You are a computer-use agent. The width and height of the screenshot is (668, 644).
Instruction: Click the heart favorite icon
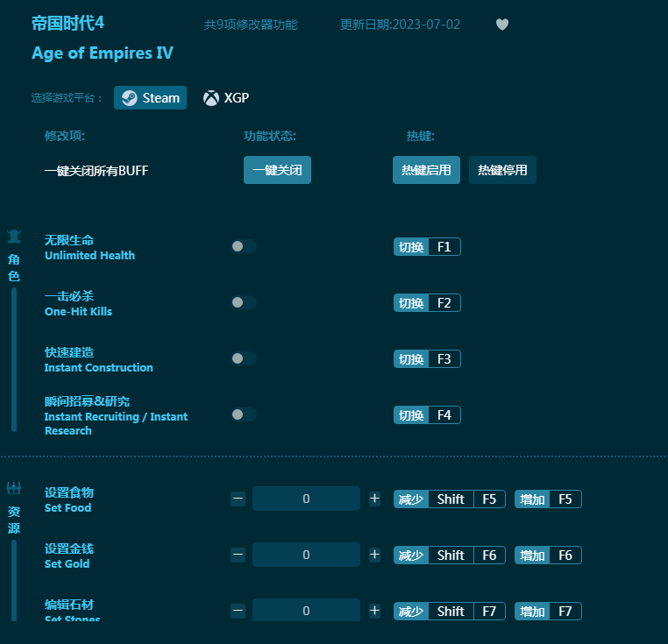coord(502,25)
